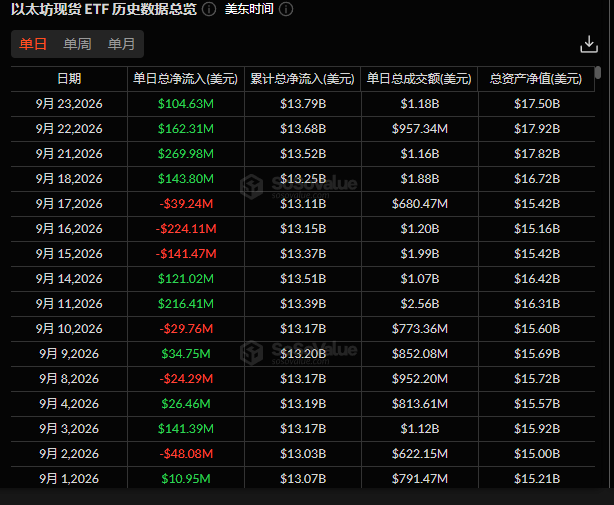Click the date 9月 15,2026

click(69, 254)
